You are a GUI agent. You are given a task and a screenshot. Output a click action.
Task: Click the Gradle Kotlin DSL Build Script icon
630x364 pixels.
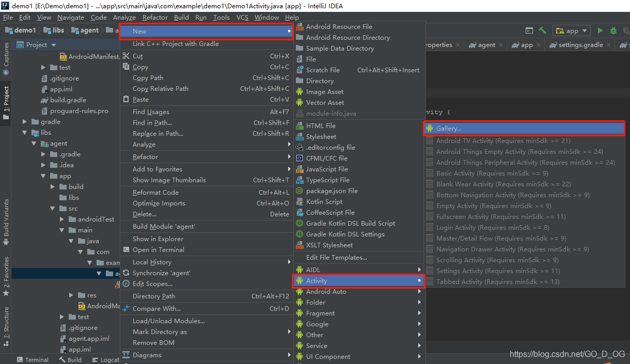pos(300,223)
